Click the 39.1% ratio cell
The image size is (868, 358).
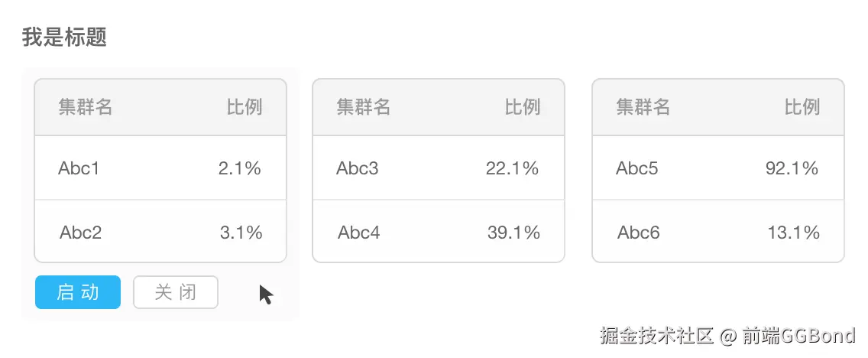tap(514, 233)
